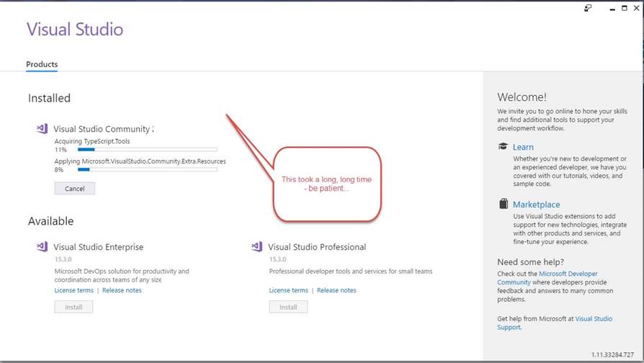Click the feedback icon in title bar
Image resolution: width=644 pixels, height=363 pixels.
pyautogui.click(x=589, y=8)
